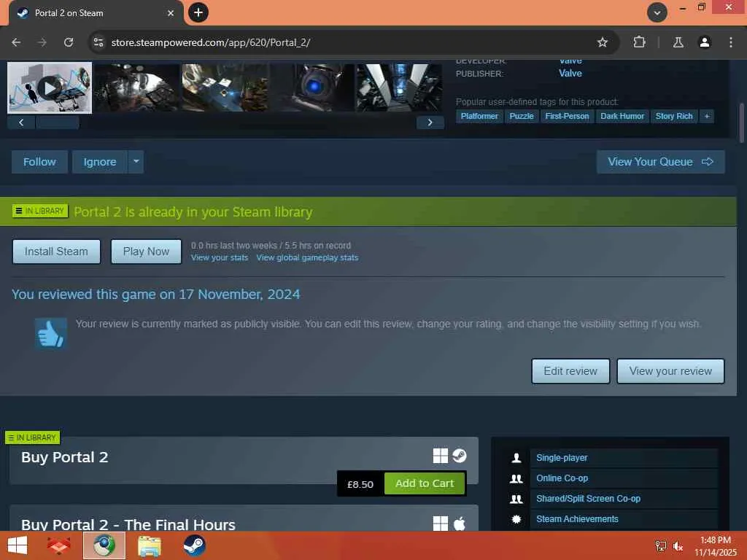Open a new browser tab
Screen dimensions: 747x560
(x=198, y=12)
